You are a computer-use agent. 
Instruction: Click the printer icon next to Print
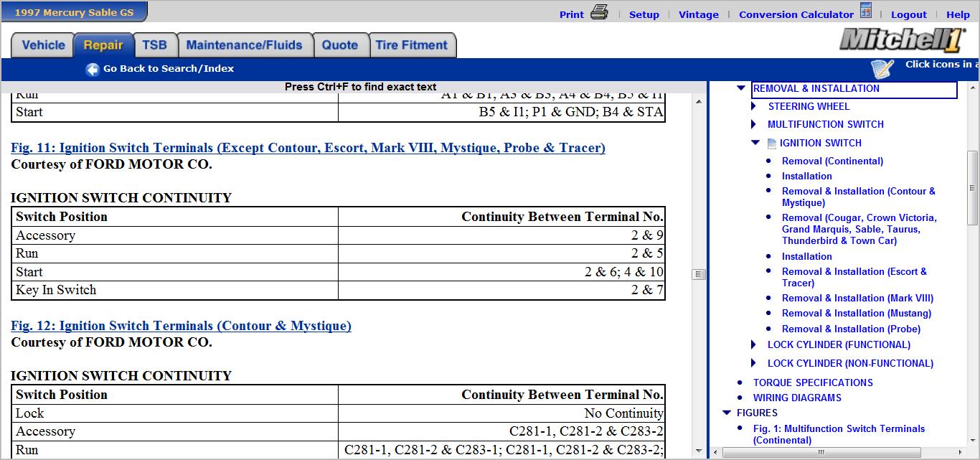click(x=599, y=12)
